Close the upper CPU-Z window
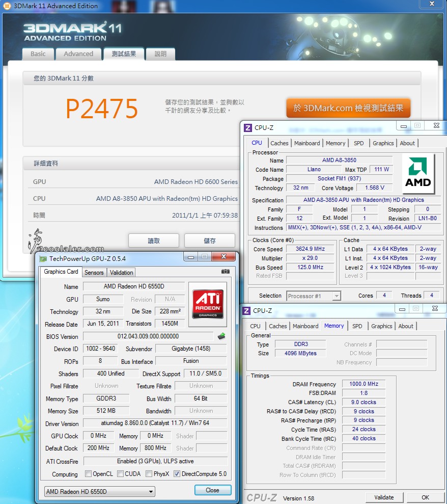The width and height of the screenshot is (447, 504). 436,126
